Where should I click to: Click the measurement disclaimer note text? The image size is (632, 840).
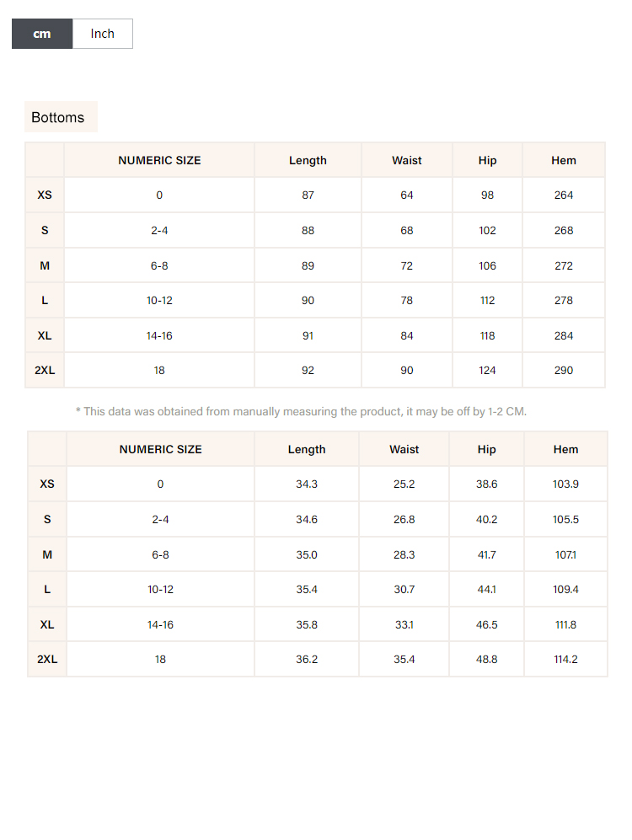[301, 411]
